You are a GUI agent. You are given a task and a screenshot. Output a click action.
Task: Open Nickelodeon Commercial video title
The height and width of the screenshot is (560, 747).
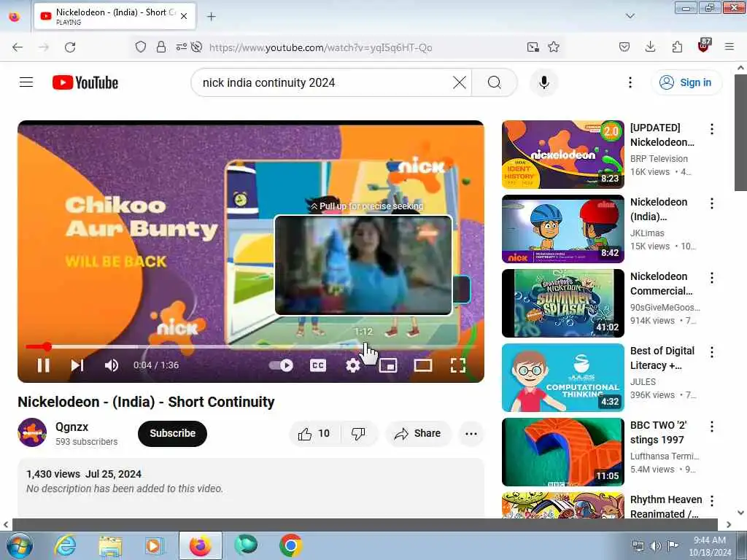tap(661, 284)
